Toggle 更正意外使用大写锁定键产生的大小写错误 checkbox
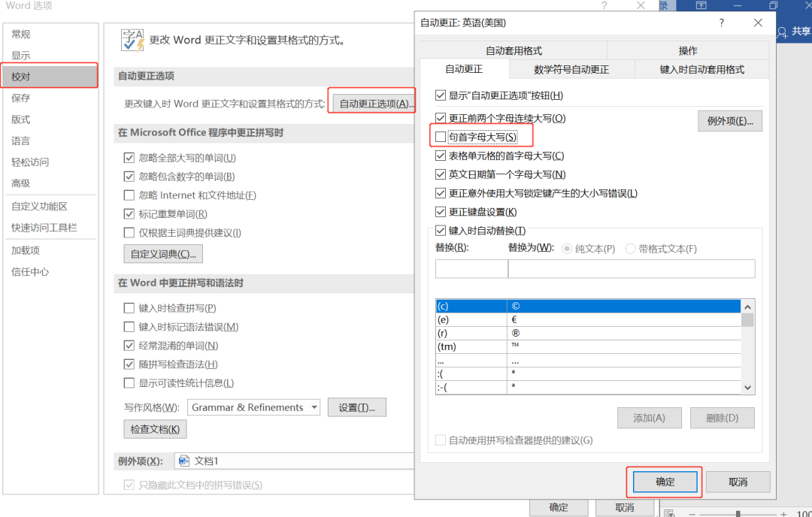The height and width of the screenshot is (517, 812). [x=441, y=193]
